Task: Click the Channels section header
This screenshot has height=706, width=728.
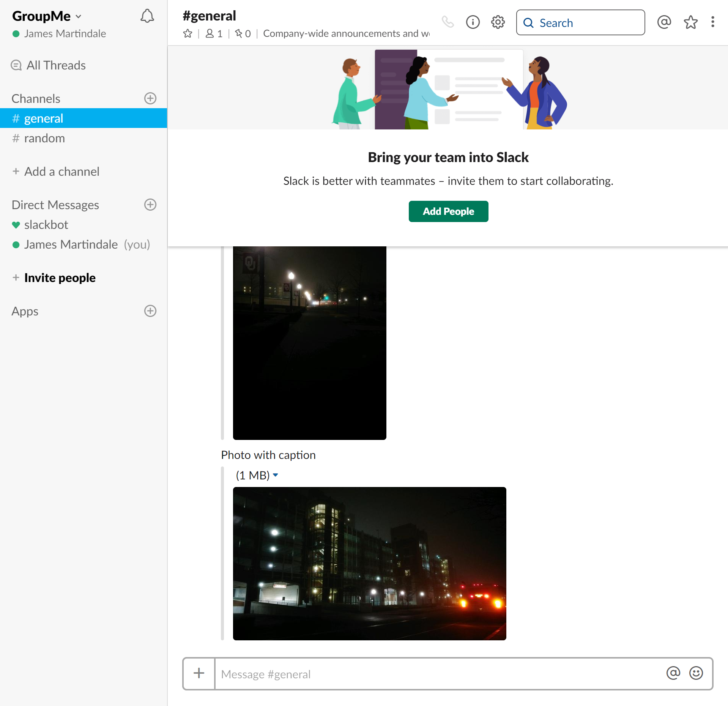Action: 36,99
